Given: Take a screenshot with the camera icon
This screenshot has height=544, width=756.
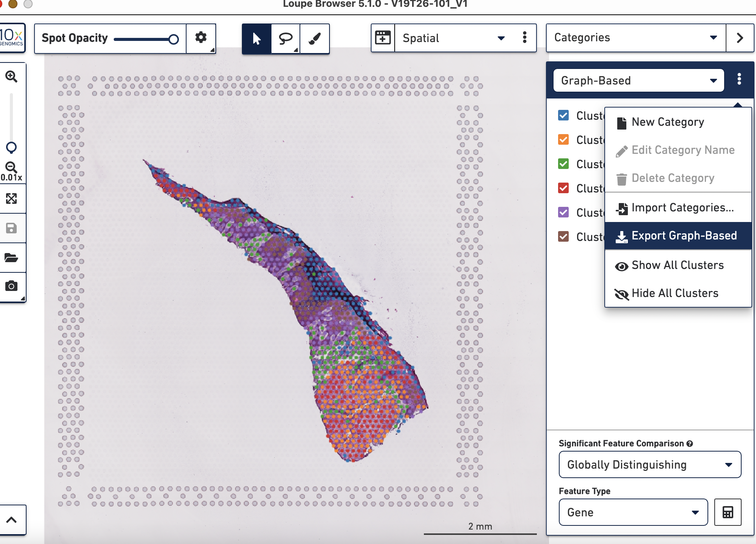Looking at the screenshot, I should pyautogui.click(x=11, y=286).
